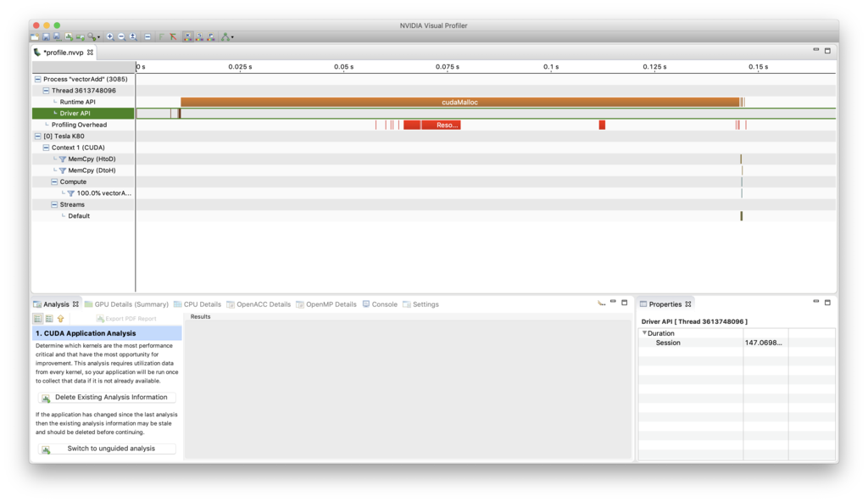Screen dimensions: 868x502
Task: Select 1. CUDA Application Analysis heading
Action: (107, 333)
